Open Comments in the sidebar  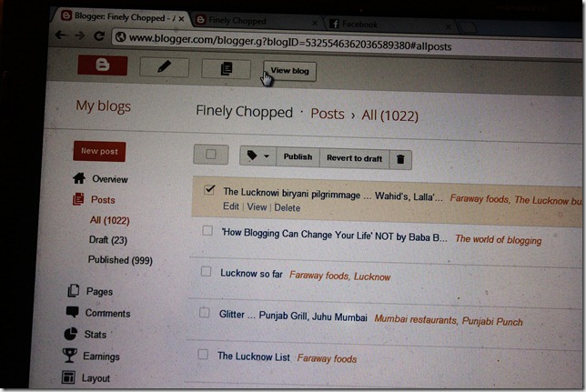click(x=107, y=313)
